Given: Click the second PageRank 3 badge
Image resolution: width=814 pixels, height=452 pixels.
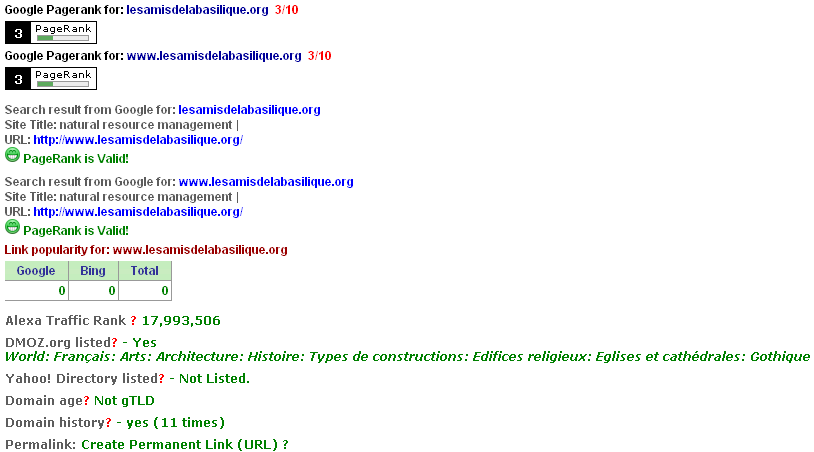Looking at the screenshot, I should [x=51, y=78].
